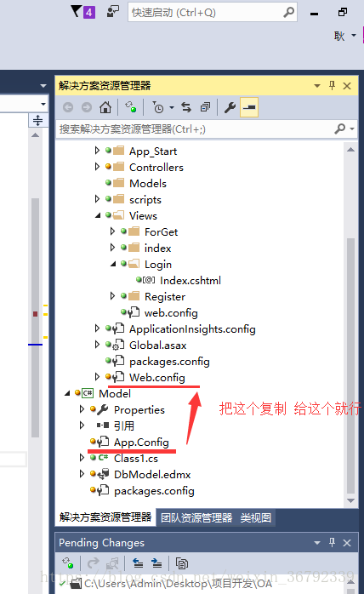
Task: Toggle auto-hide pin on Solution Explorer
Action: [x=333, y=86]
